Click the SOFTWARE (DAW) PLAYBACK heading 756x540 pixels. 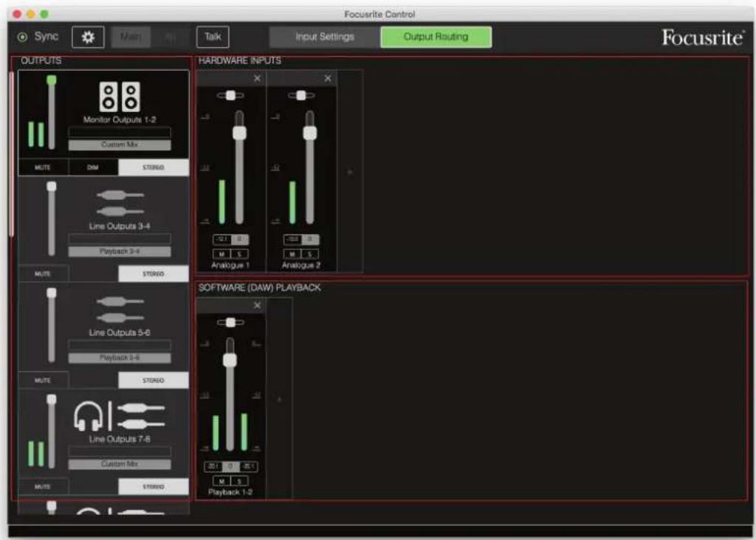[259, 288]
